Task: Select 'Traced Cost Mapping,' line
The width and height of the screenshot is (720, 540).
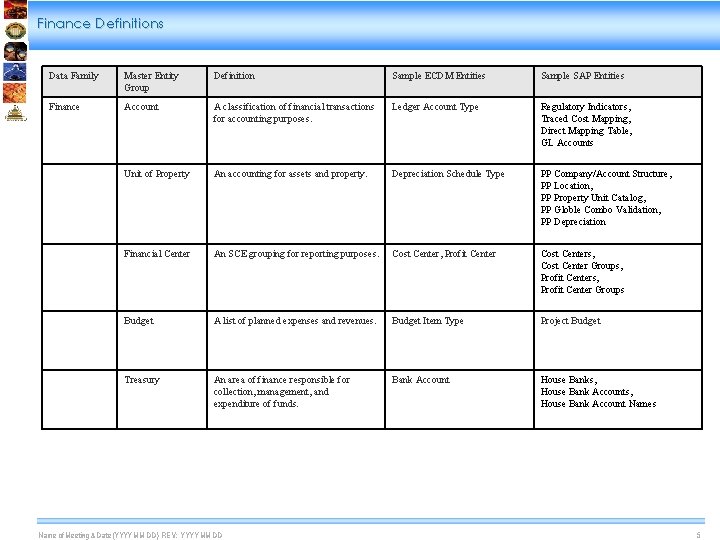Action: pos(586,118)
